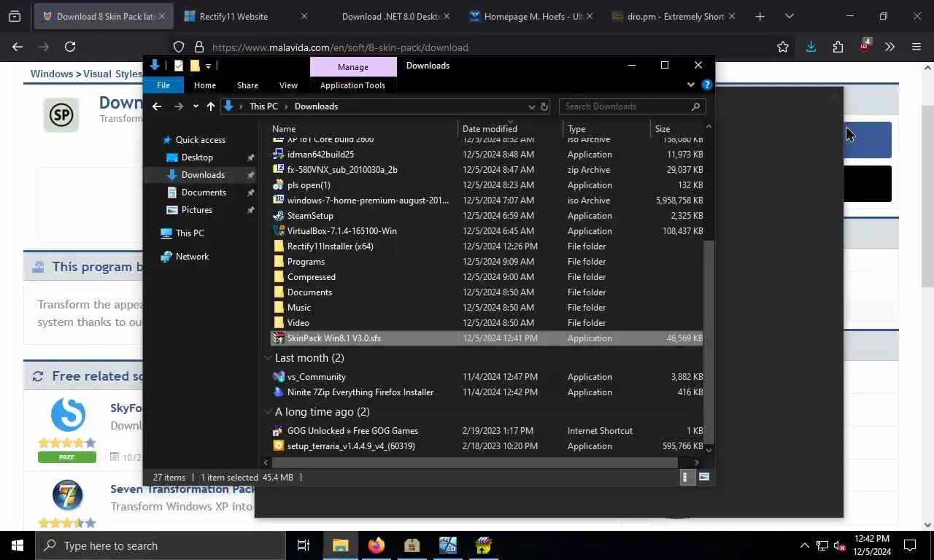Viewport: 934px width, 560px height.
Task: Click taskbar search box
Action: click(x=161, y=545)
